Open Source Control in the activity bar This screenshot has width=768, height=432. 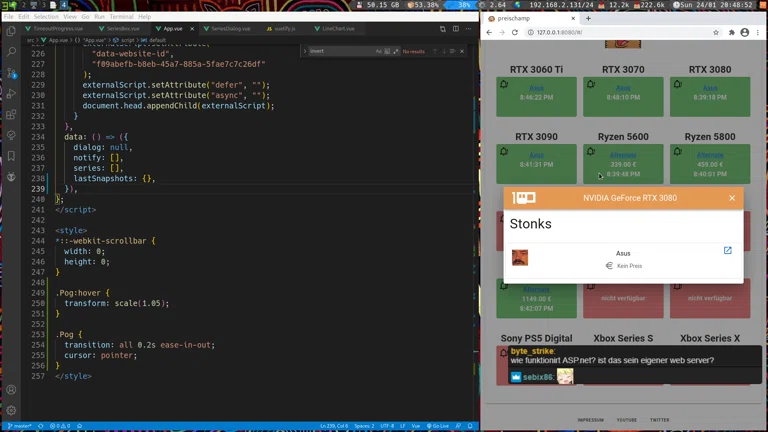point(11,73)
